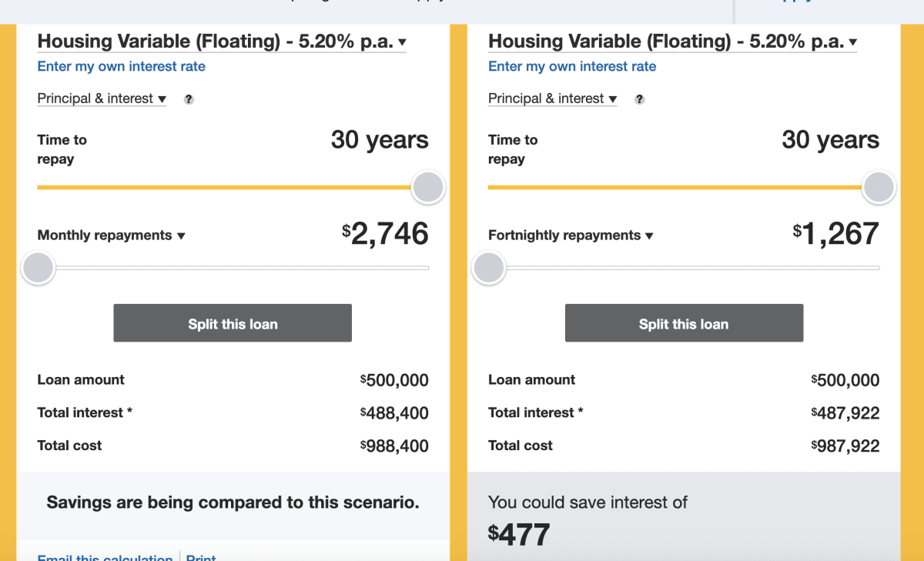The height and width of the screenshot is (561, 924).
Task: Open the Housing Variable rate dropdown for the monthly scenario
Action: tap(222, 42)
